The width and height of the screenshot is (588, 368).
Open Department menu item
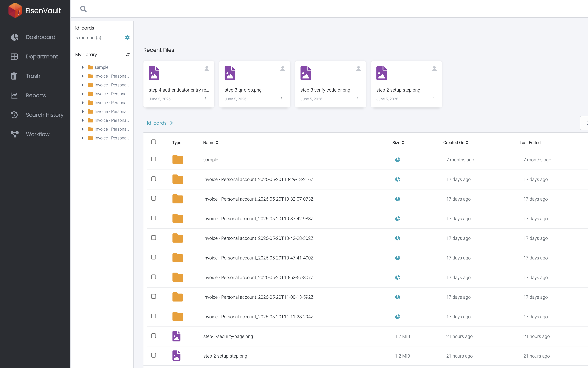pyautogui.click(x=42, y=56)
